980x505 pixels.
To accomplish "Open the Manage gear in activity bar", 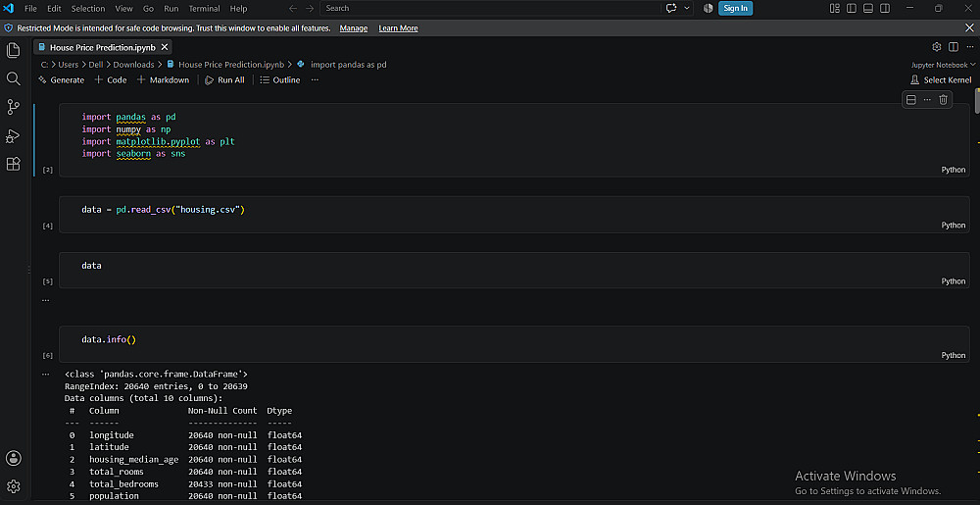I will click(13, 486).
